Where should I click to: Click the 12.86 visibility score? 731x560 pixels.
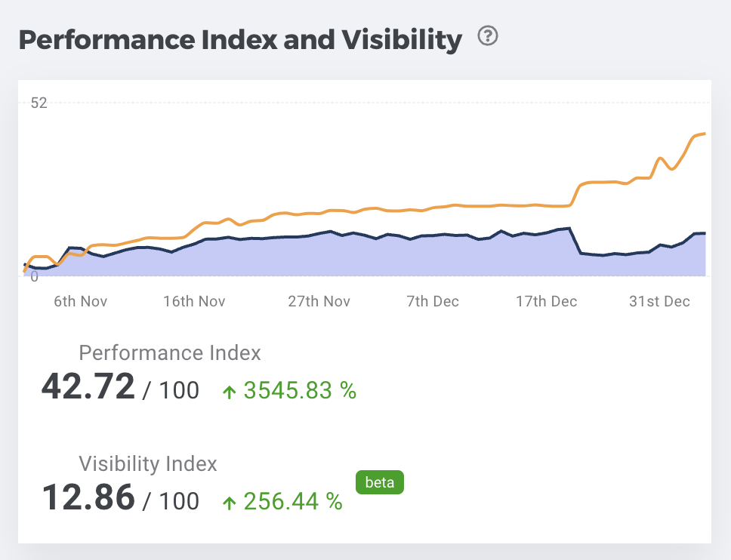(x=88, y=498)
